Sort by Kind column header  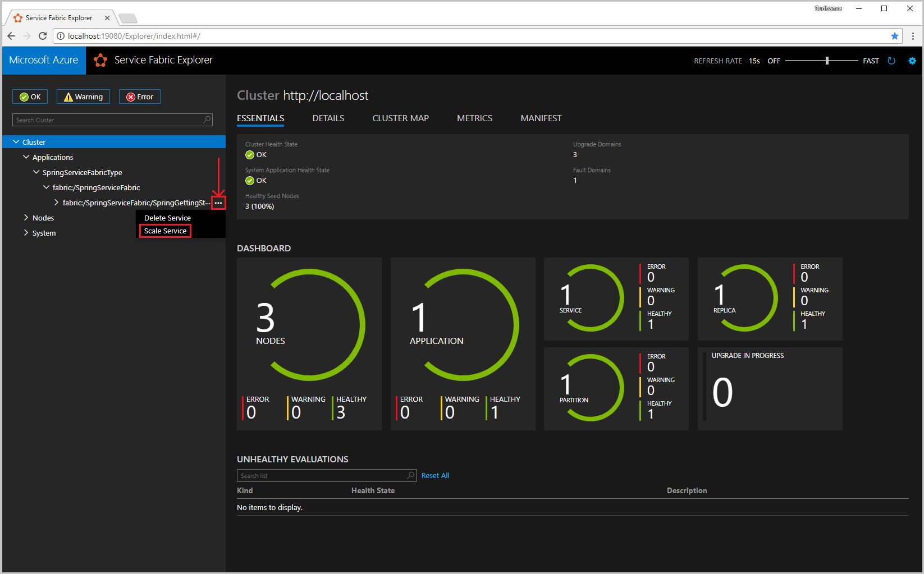(x=245, y=490)
